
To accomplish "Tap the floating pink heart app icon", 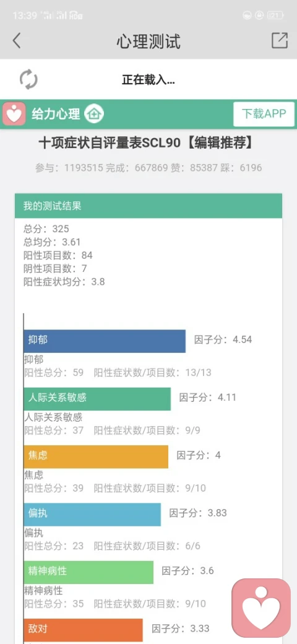I will 261,608.
